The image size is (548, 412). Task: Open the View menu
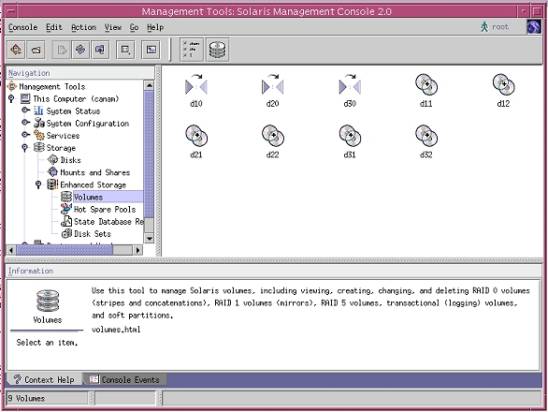pyautogui.click(x=113, y=27)
